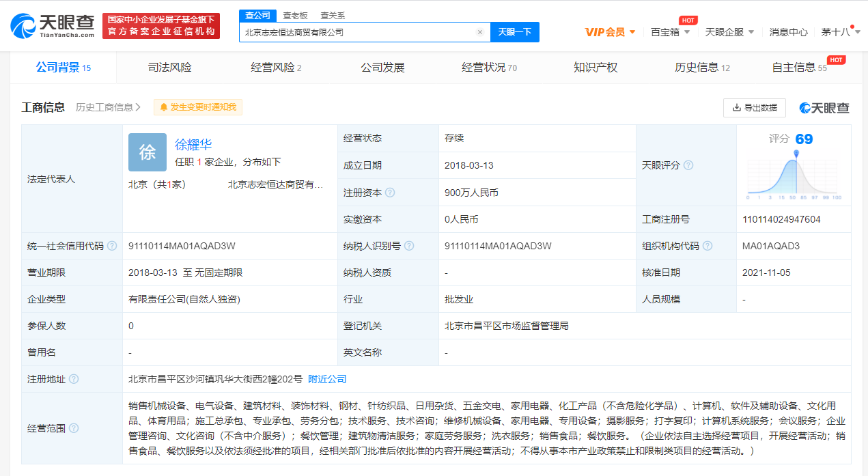
Task: Click help icon next to 天眼评分
Action: [x=688, y=165]
